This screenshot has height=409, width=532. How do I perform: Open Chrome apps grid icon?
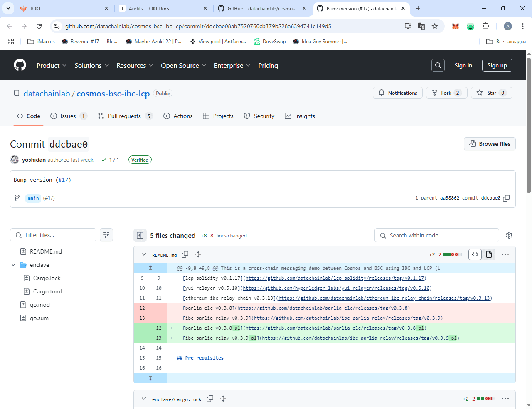(x=11, y=42)
